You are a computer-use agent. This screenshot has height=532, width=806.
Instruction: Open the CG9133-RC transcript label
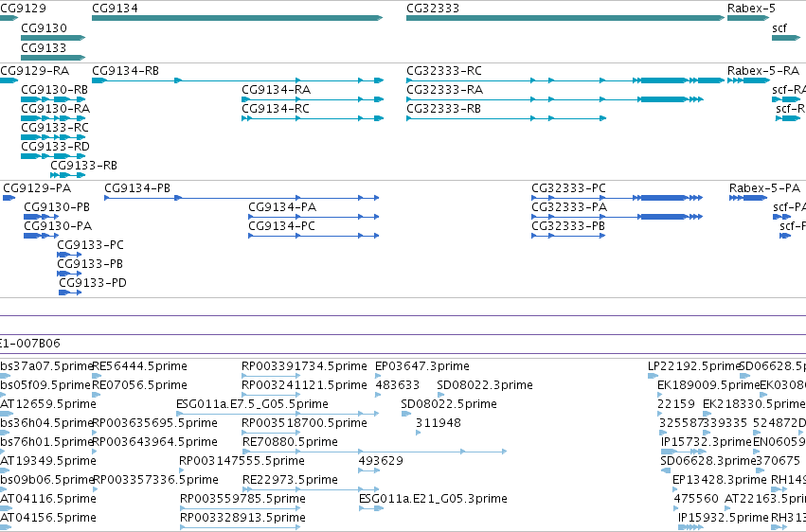click(x=55, y=128)
